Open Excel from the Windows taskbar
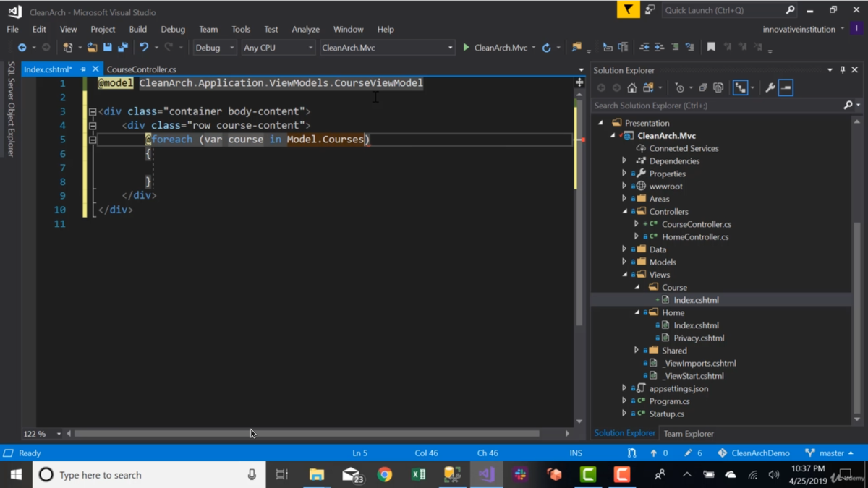The height and width of the screenshot is (488, 868). click(x=419, y=475)
